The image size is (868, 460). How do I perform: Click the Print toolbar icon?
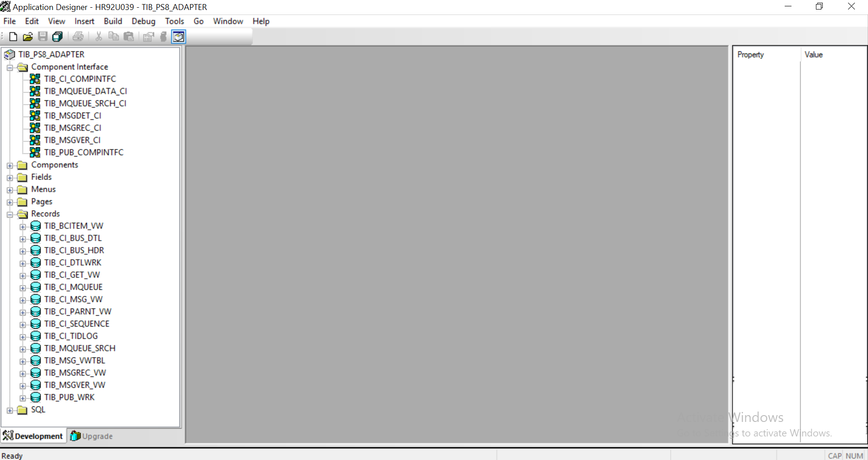78,37
